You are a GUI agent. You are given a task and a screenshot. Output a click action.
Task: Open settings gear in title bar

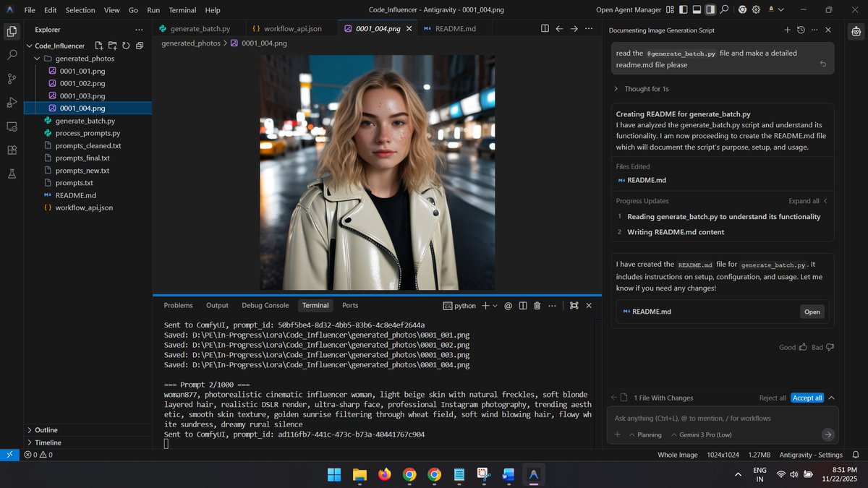pyautogui.click(x=756, y=10)
